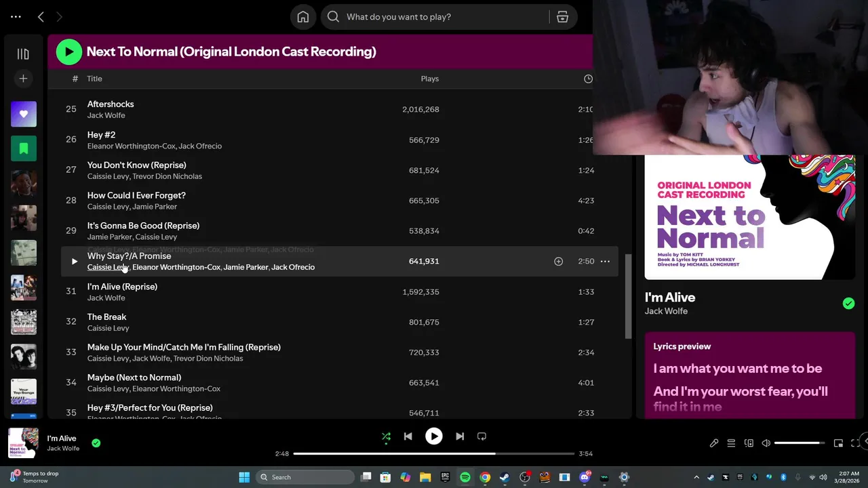Open Discord from the taskbar
868x488 pixels.
click(x=585, y=477)
